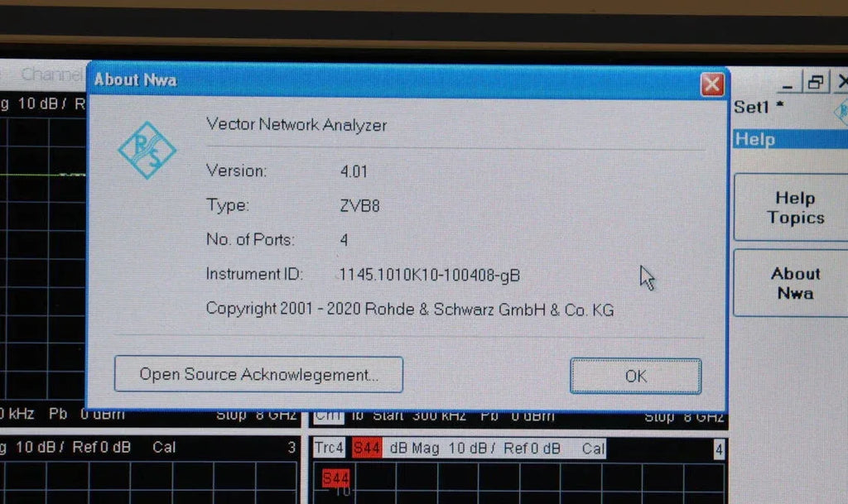Minimize the main analyzer window

(x=788, y=84)
